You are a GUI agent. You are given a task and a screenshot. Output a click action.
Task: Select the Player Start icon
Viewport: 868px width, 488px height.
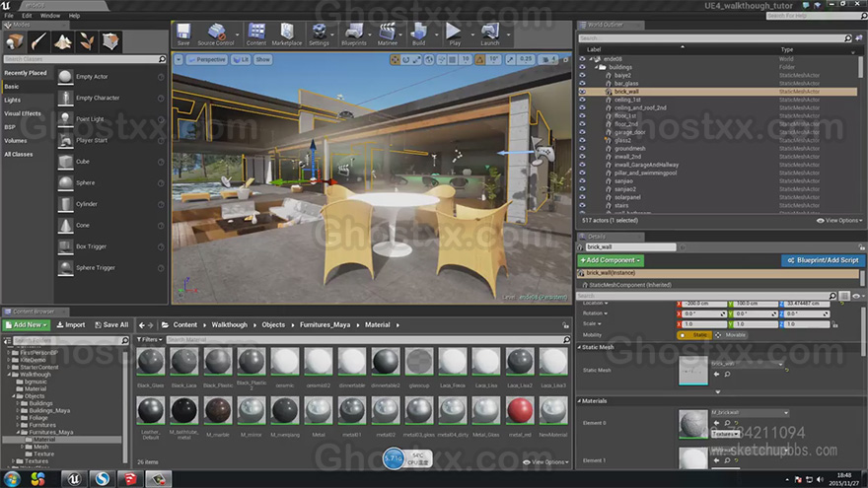point(65,141)
